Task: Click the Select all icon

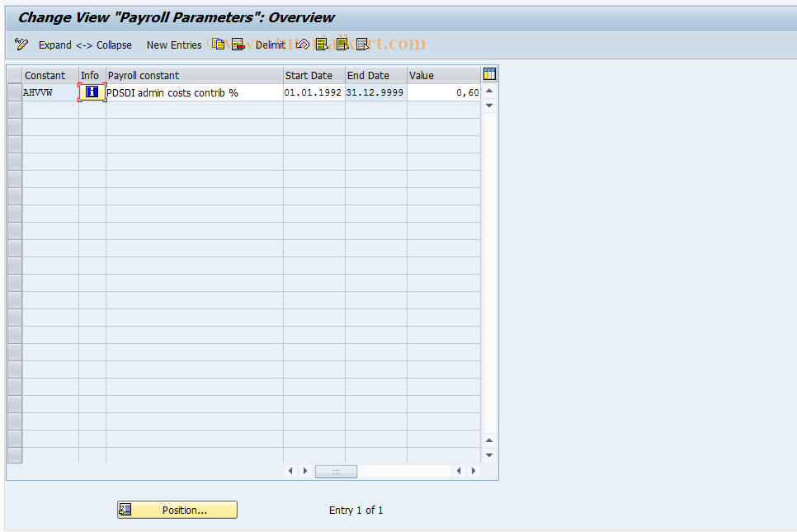Action: point(322,45)
